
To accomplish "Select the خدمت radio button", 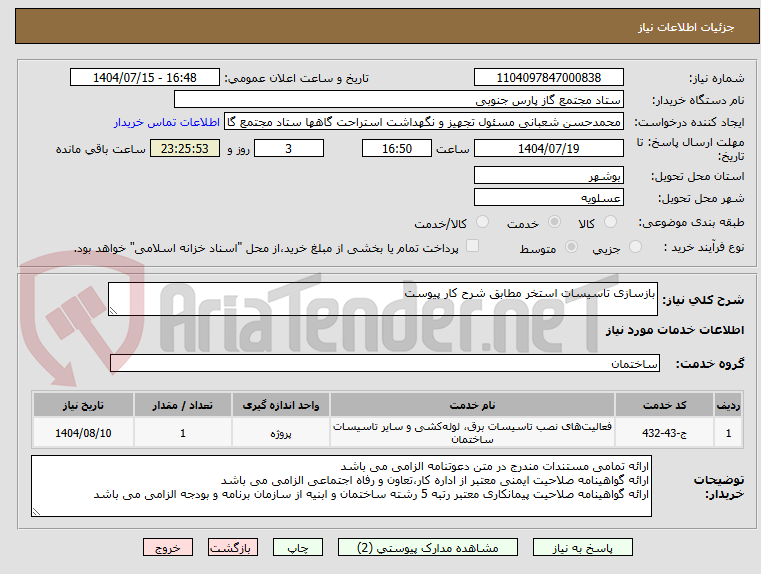I will point(554,222).
